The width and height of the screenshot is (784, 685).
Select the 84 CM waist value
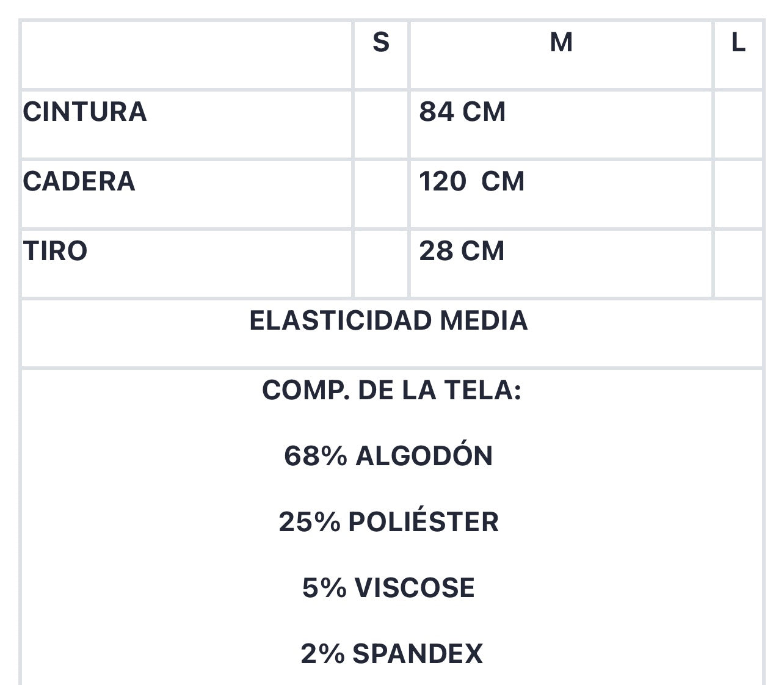462,112
